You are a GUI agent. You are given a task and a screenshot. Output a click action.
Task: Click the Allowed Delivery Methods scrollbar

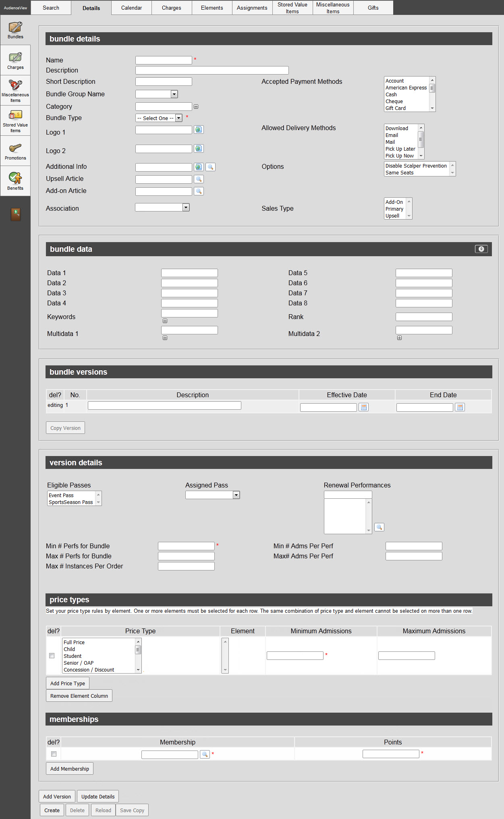(421, 142)
